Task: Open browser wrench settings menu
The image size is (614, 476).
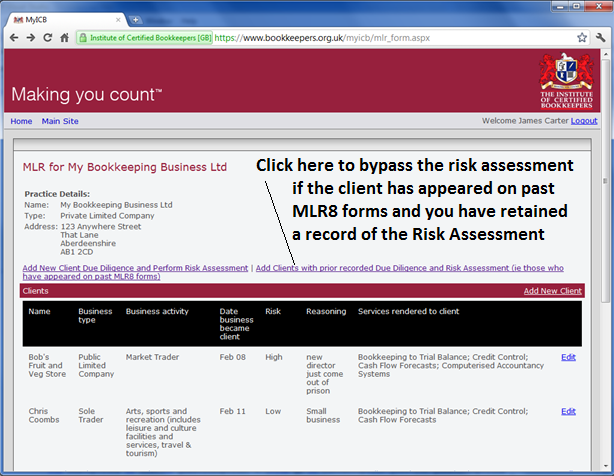Action: [x=600, y=38]
